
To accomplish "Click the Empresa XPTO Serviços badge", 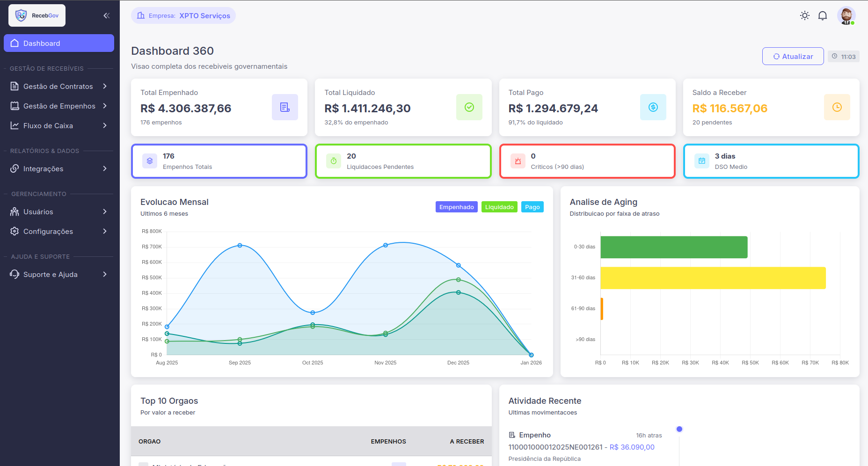I will tap(183, 15).
